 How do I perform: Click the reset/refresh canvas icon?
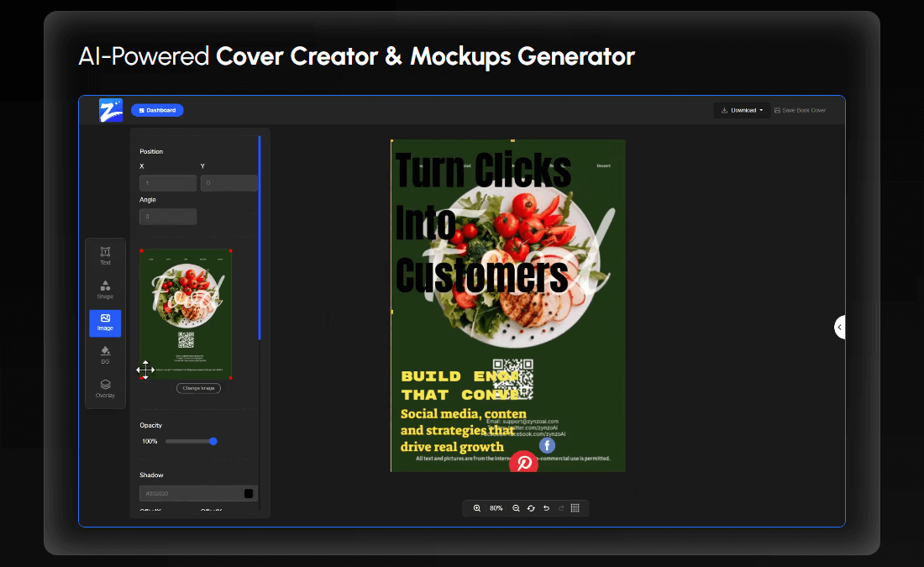point(531,508)
